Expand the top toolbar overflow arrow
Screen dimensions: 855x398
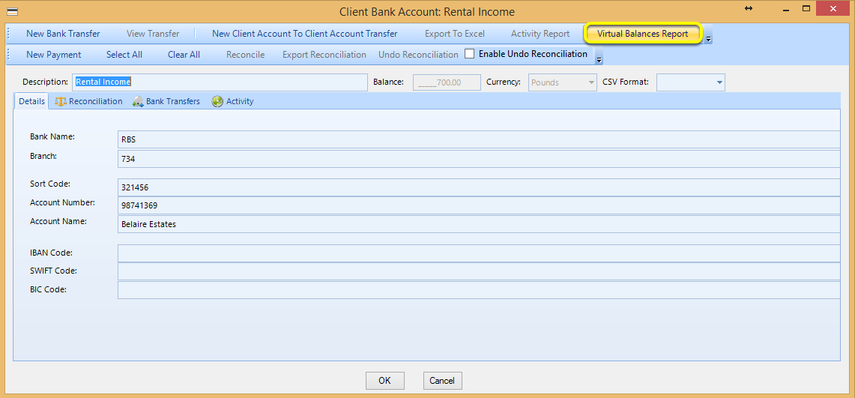(708, 38)
